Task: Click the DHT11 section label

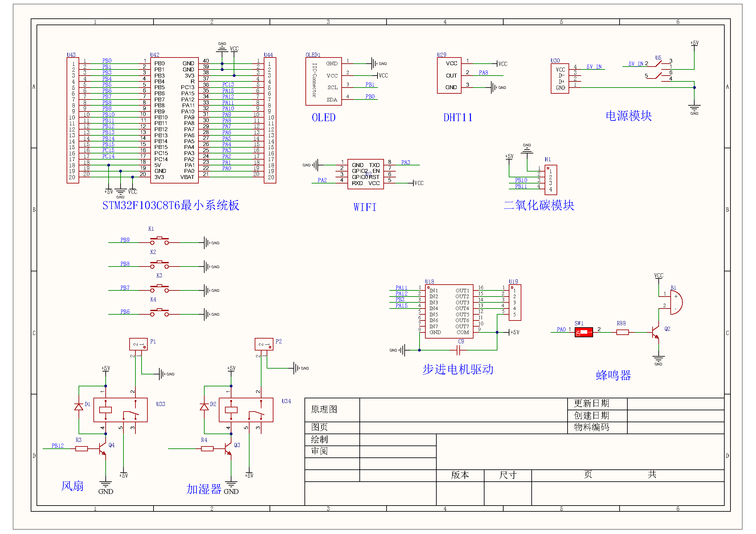Action: tap(458, 118)
